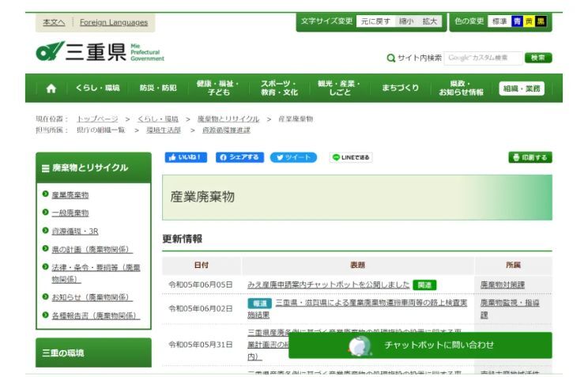Click the print (印刷する) button
The image size is (588, 377).
click(531, 157)
